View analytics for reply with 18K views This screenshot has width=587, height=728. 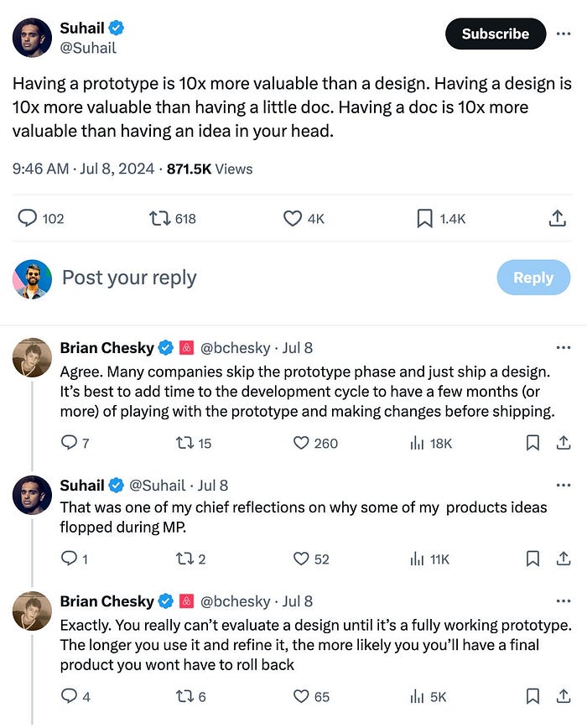(x=417, y=444)
